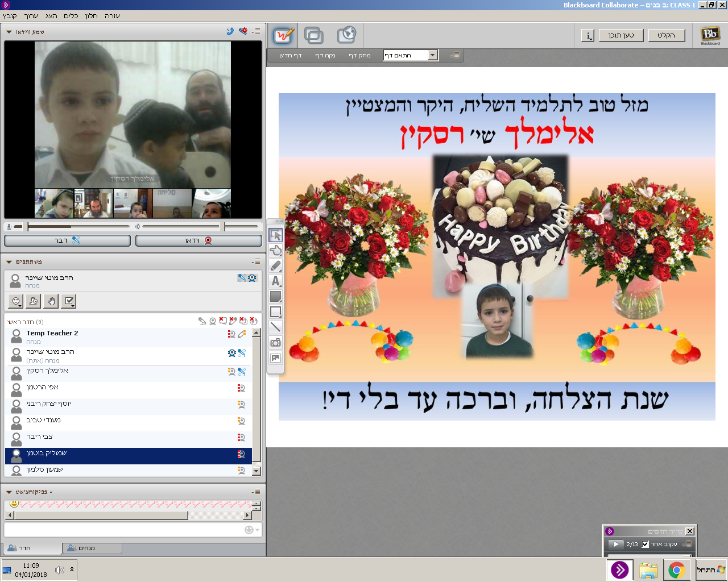Click Temp Teacher 2's whiteboard pencil icon
The image size is (728, 582).
[x=242, y=334]
